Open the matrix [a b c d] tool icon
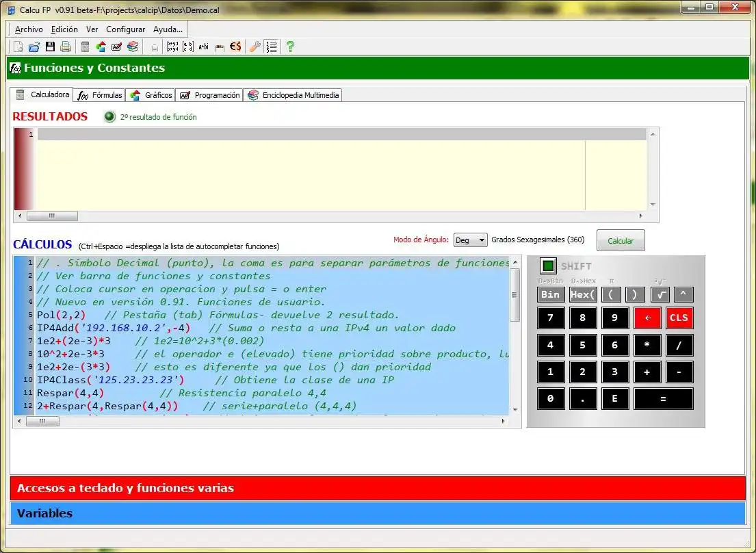 188,47
